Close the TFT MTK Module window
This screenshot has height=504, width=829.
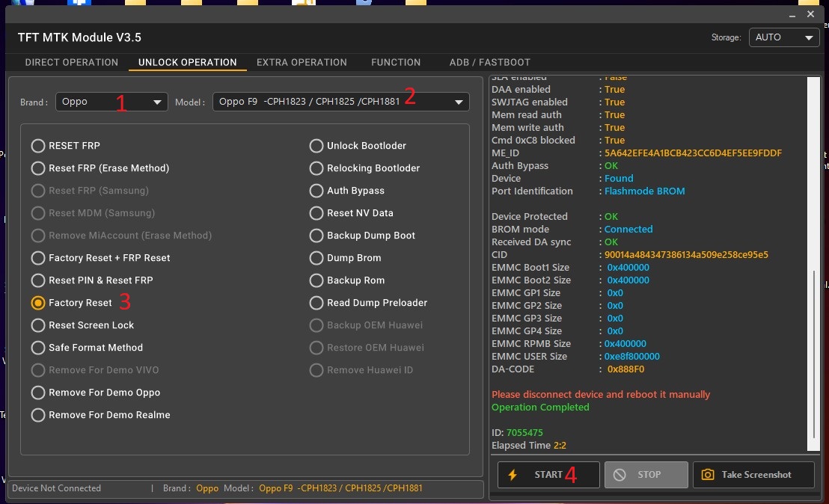pos(810,14)
